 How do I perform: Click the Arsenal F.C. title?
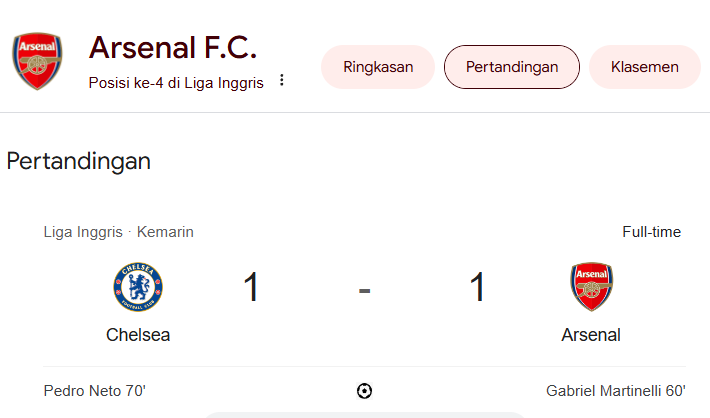173,47
